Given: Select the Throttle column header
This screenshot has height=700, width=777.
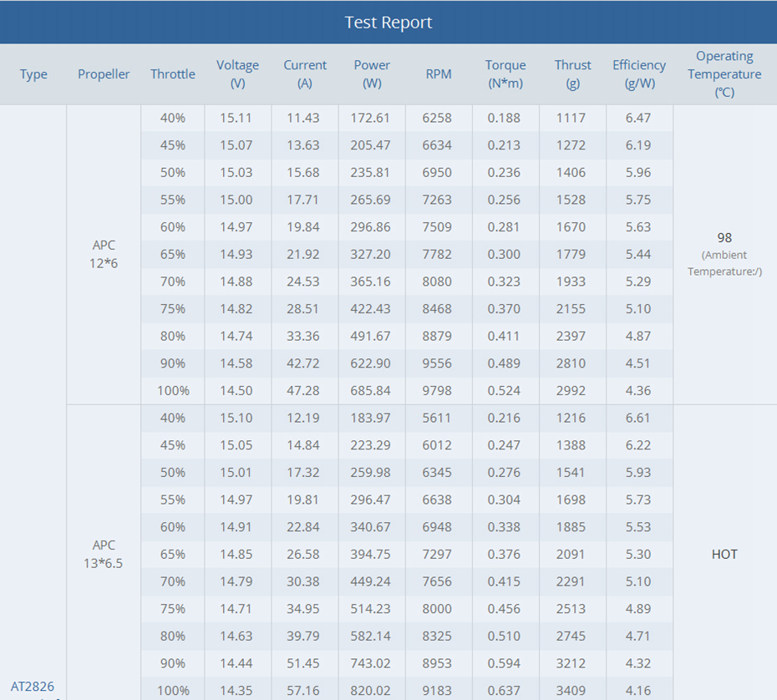Looking at the screenshot, I should 173,74.
